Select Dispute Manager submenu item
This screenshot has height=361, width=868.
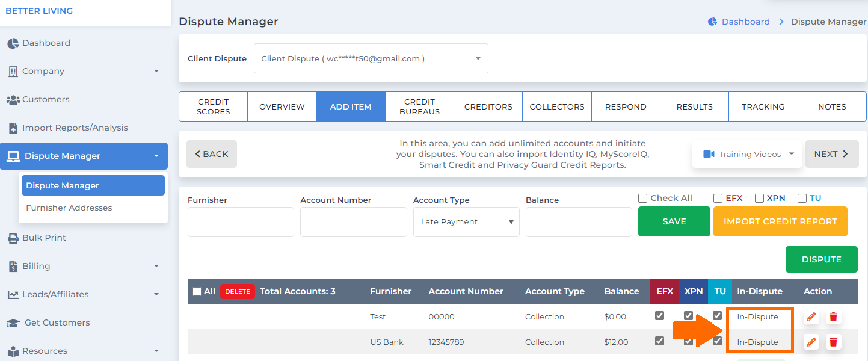(x=93, y=186)
